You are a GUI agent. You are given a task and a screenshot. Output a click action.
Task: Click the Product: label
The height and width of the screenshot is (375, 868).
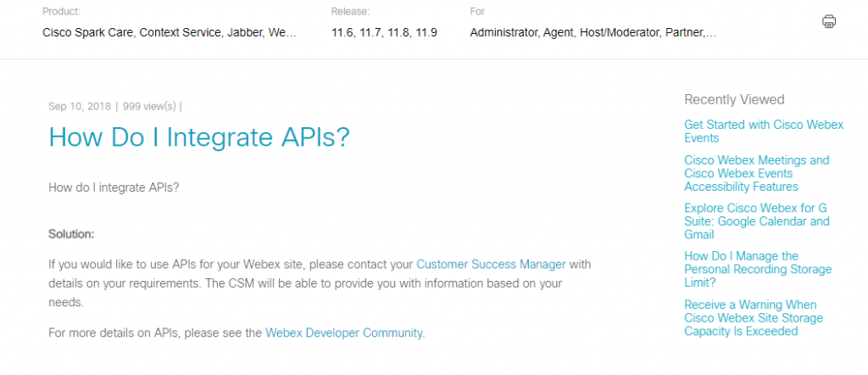click(61, 12)
